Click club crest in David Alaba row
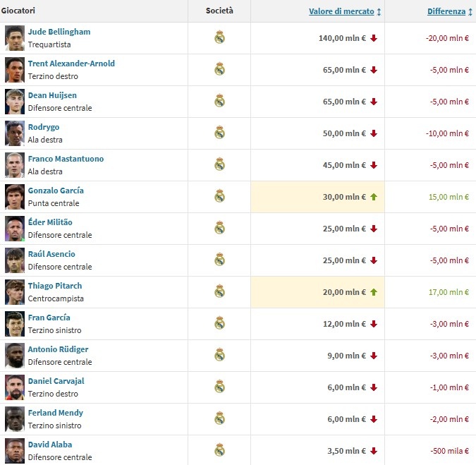 tap(219, 450)
